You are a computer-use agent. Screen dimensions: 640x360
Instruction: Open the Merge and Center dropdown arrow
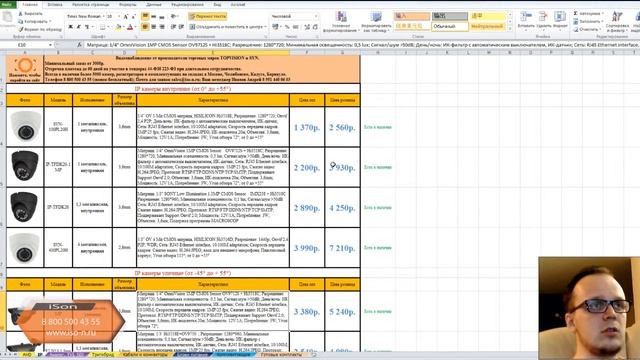point(265,27)
